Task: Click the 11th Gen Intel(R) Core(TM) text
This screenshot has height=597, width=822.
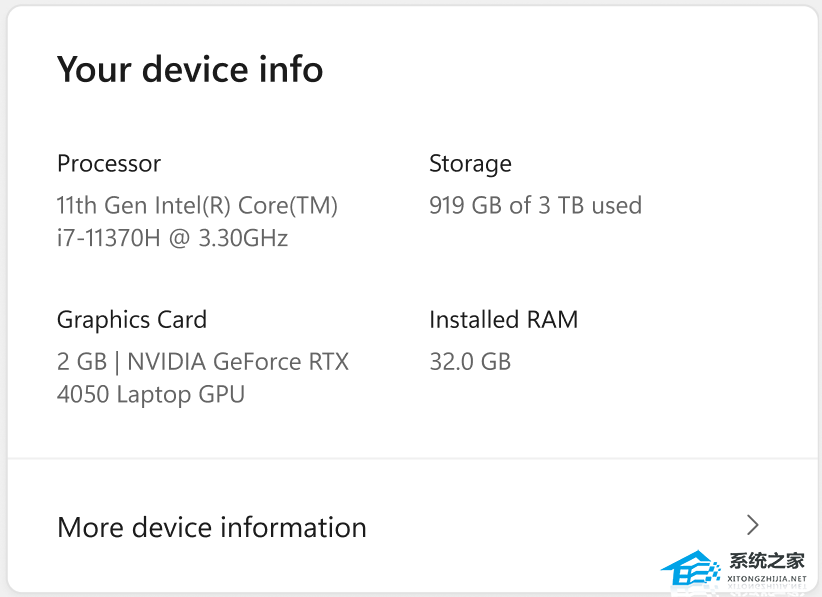Action: 197,205
